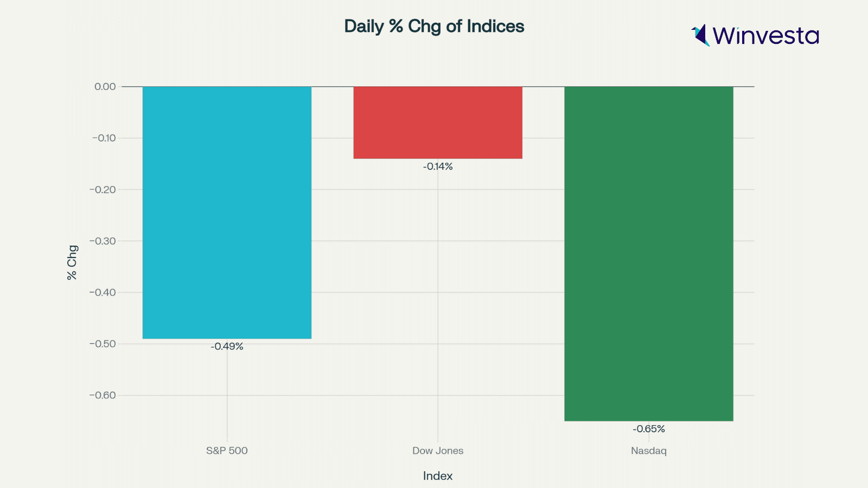Click the Winvesta wordmark text

coord(765,36)
